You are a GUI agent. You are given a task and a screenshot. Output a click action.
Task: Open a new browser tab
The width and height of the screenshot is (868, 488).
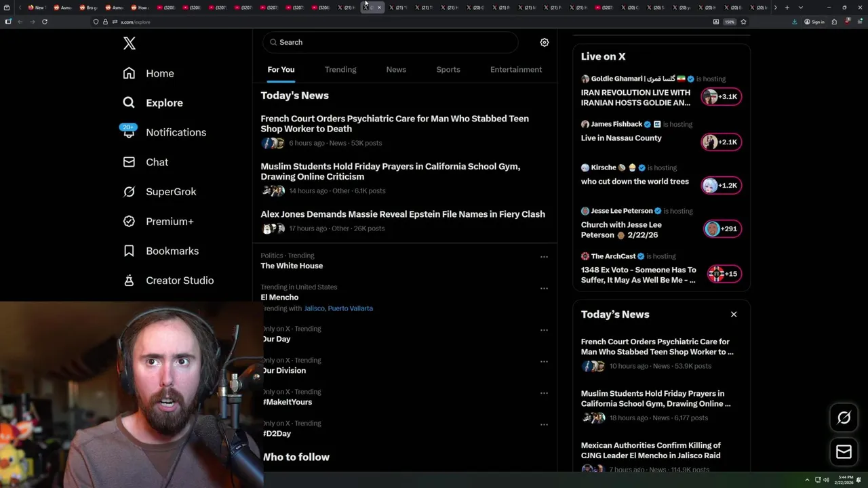pyautogui.click(x=787, y=7)
